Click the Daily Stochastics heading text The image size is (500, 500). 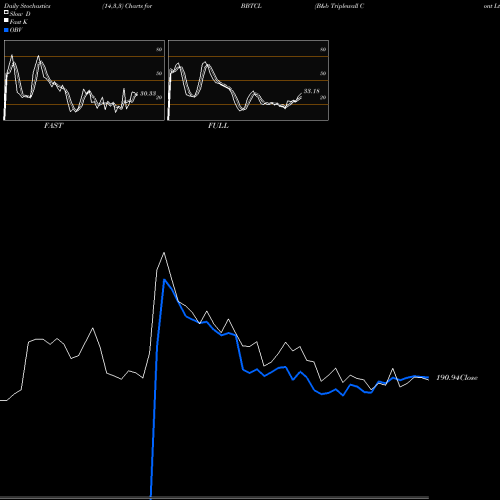click(x=27, y=6)
